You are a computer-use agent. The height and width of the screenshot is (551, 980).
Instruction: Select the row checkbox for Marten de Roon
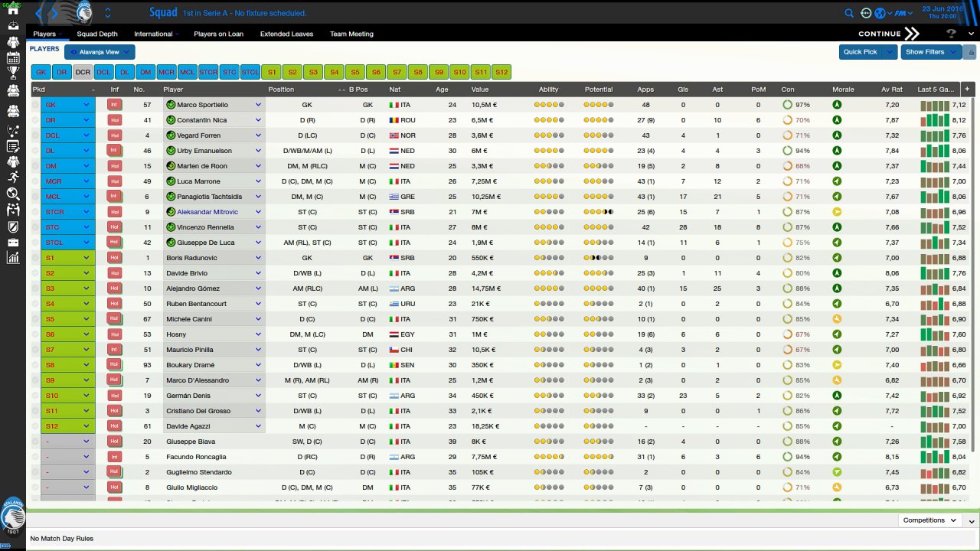pyautogui.click(x=35, y=166)
